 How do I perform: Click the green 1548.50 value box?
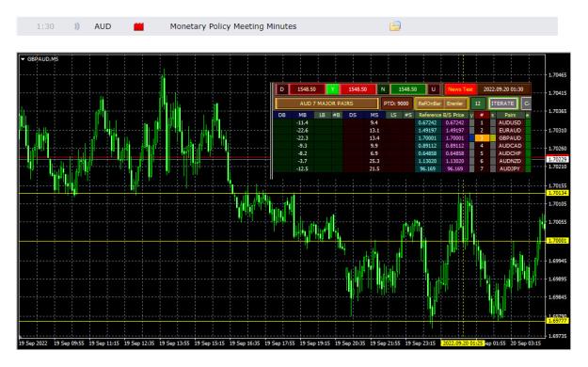click(407, 89)
